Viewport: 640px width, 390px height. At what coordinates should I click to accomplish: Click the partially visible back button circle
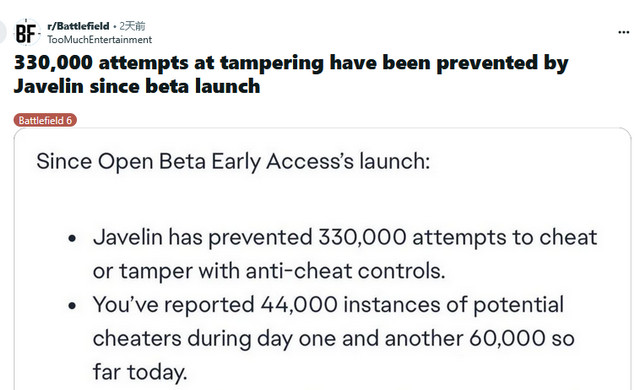click(x=2, y=32)
